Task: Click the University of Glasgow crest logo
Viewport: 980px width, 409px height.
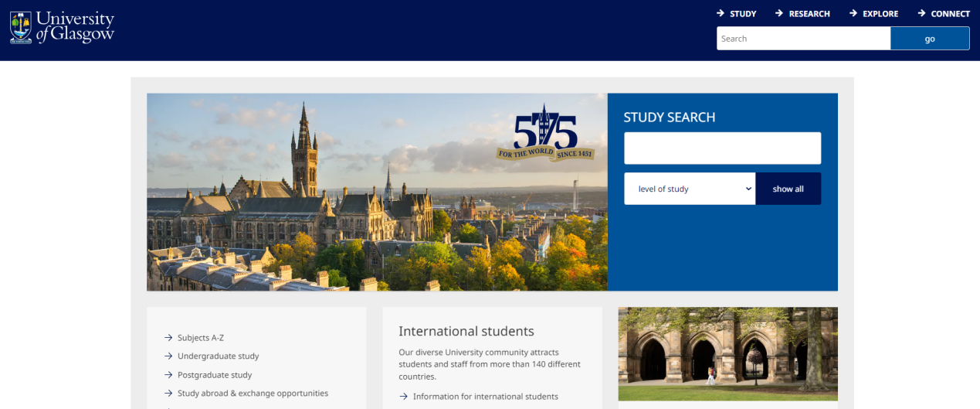Action: click(20, 27)
